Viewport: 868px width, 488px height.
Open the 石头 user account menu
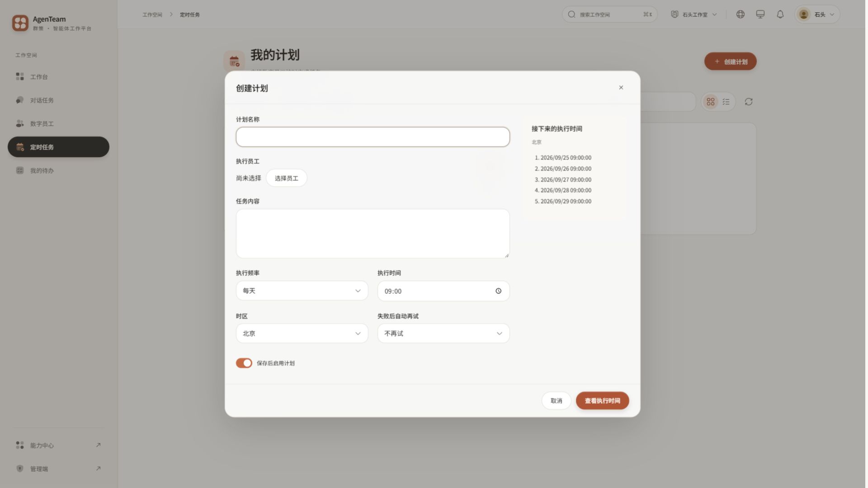817,14
